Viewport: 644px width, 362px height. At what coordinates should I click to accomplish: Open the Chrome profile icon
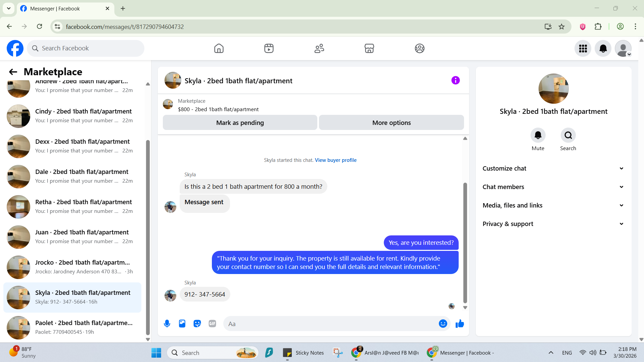[620, 27]
